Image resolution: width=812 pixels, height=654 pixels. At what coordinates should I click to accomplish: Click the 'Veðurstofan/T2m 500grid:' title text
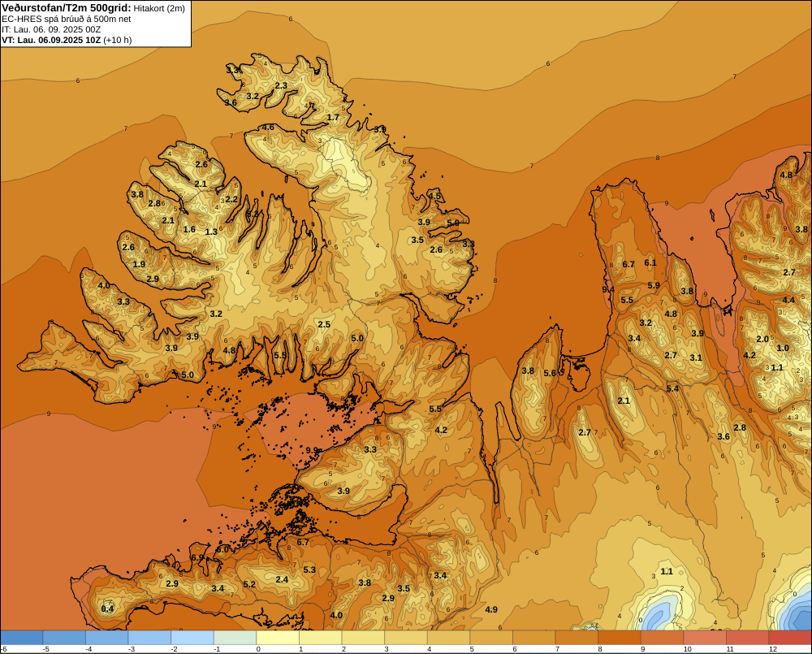[67, 8]
